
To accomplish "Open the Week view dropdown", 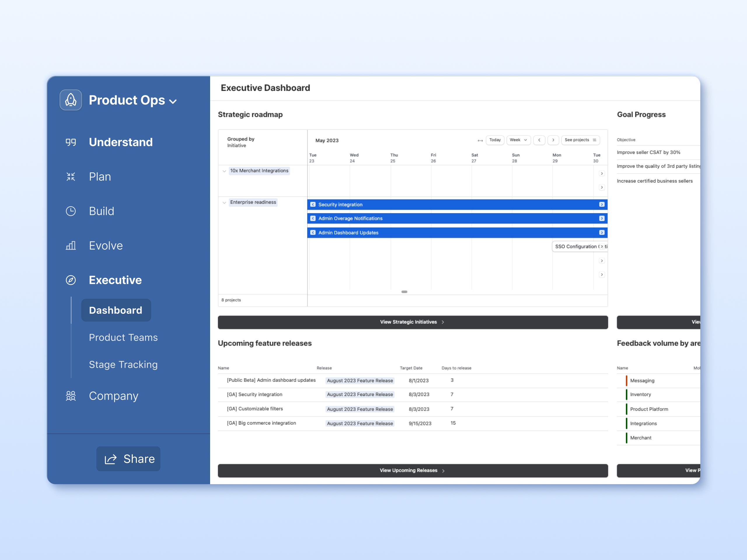I will point(519,140).
